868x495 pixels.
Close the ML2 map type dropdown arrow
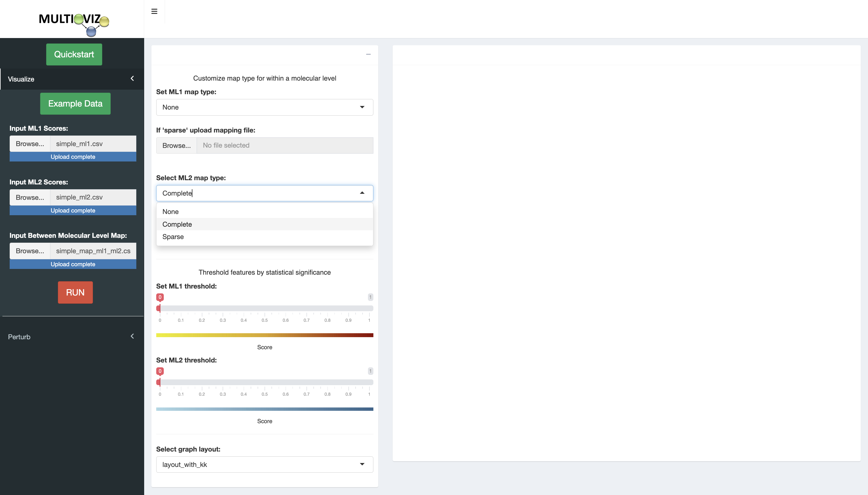(x=362, y=193)
